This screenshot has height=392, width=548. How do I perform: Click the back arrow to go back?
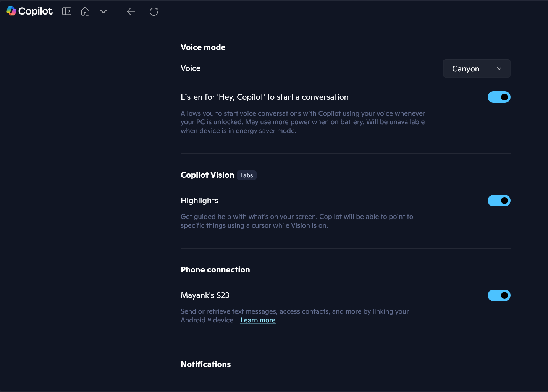click(x=131, y=11)
